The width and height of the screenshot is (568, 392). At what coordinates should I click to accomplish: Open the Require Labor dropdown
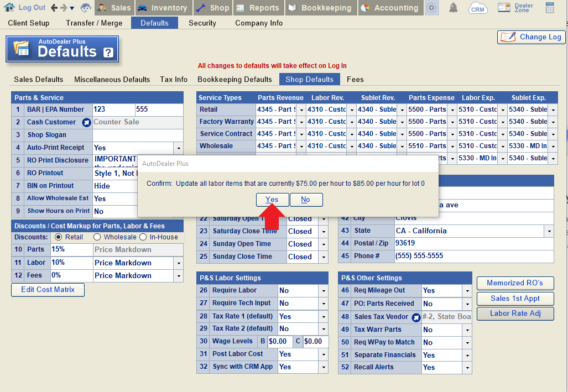coord(324,291)
